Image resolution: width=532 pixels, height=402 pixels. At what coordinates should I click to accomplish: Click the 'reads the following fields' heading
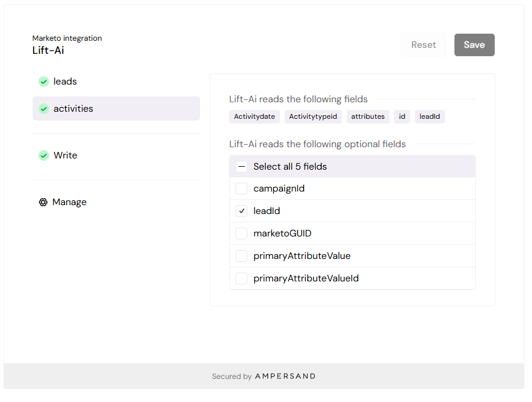pos(298,99)
